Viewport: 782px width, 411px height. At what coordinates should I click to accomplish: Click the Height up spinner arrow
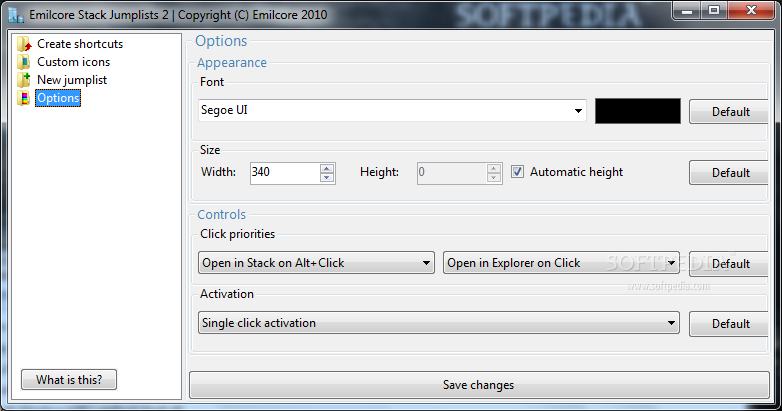pyautogui.click(x=494, y=169)
